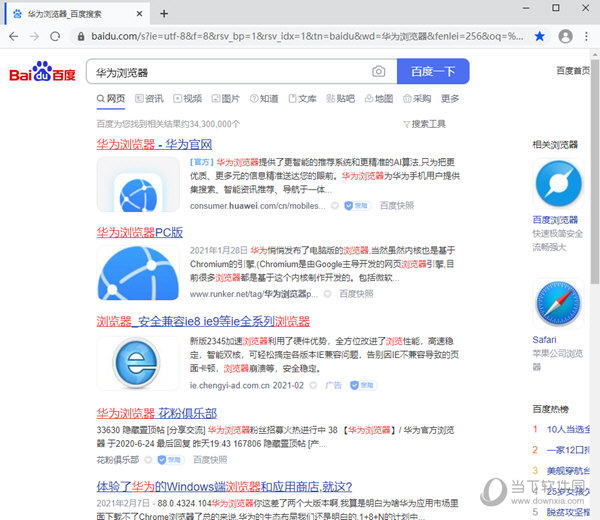Click the 保障 badge on the 花粉俱乐部 result
Viewport: 600px width, 520px height.
point(171,460)
